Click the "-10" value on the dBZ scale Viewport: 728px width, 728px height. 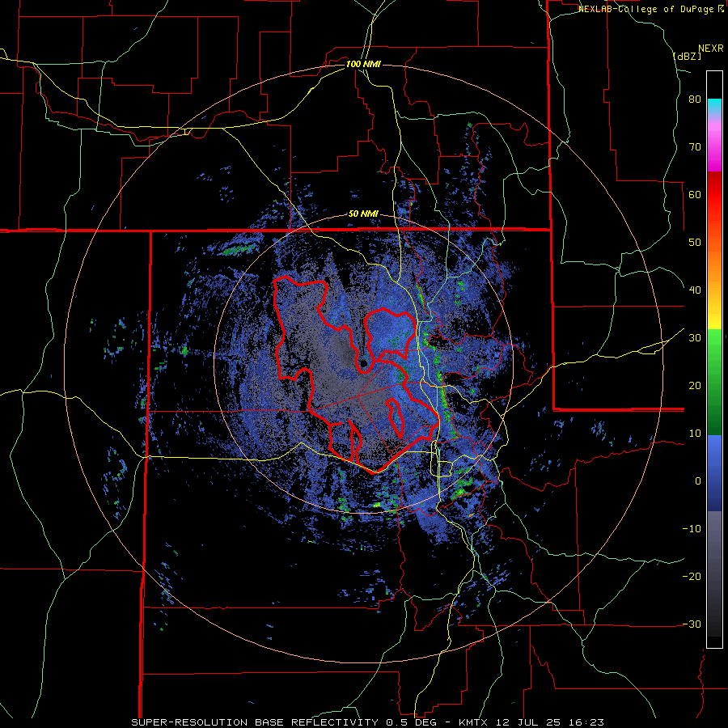pos(692,529)
